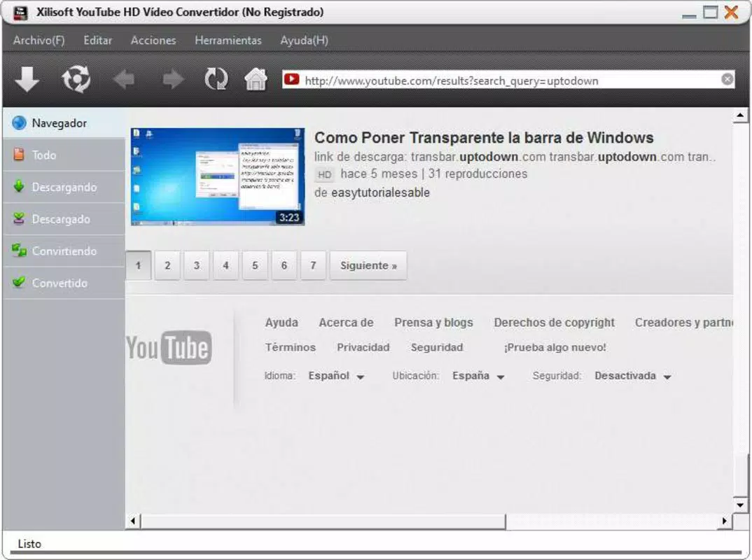Image resolution: width=752 pixels, height=560 pixels.
Task: Open the Convirtiendo section
Action: pyautogui.click(x=63, y=251)
